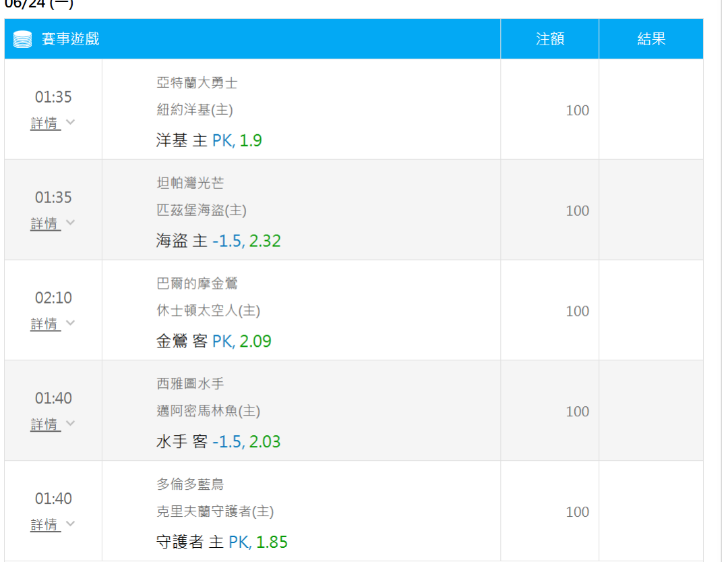Open details link for 休士頓太空人 game
This screenshot has height=562, width=728.
pos(46,324)
